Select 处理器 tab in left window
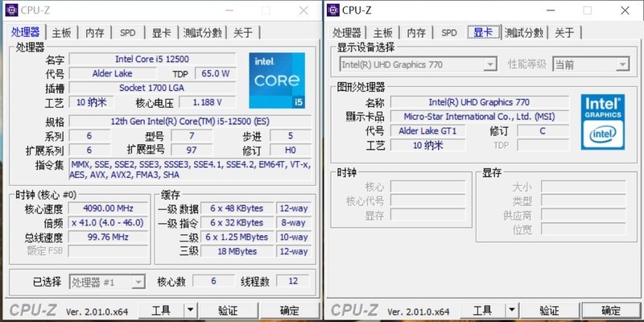The width and height of the screenshot is (644, 322). [26, 32]
